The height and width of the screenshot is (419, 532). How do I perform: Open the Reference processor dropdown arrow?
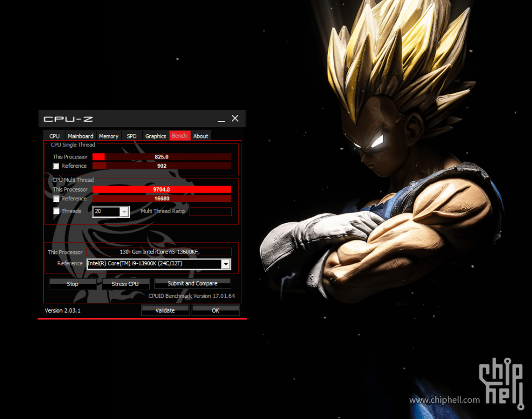[226, 264]
